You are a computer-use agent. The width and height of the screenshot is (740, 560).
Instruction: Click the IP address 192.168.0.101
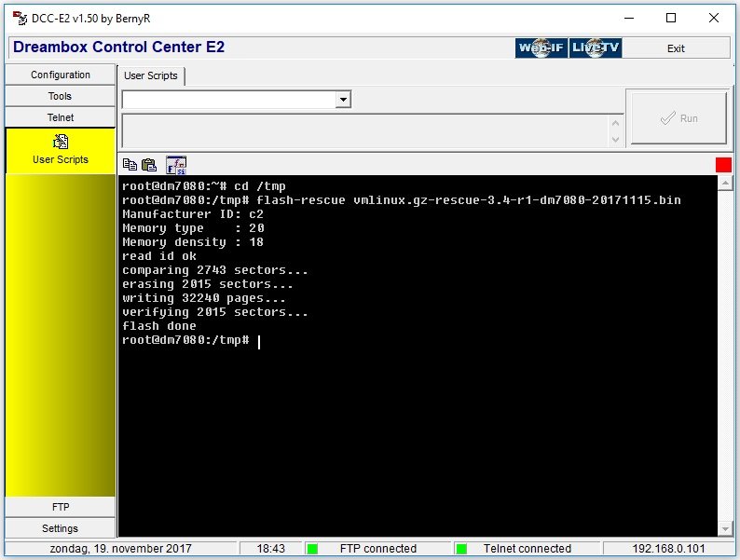(x=668, y=549)
